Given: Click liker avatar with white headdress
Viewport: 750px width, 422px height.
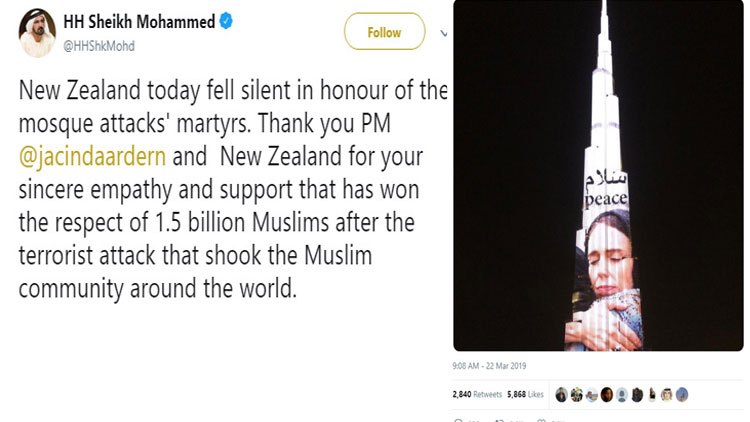Looking at the screenshot, I should point(666,395).
